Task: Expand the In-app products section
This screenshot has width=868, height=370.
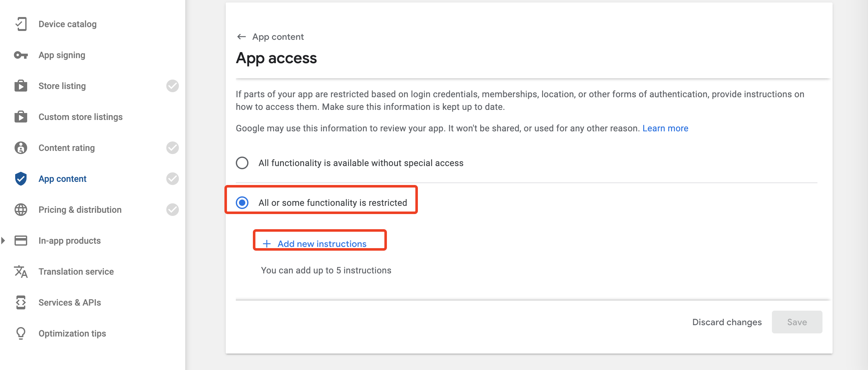Action: point(3,240)
